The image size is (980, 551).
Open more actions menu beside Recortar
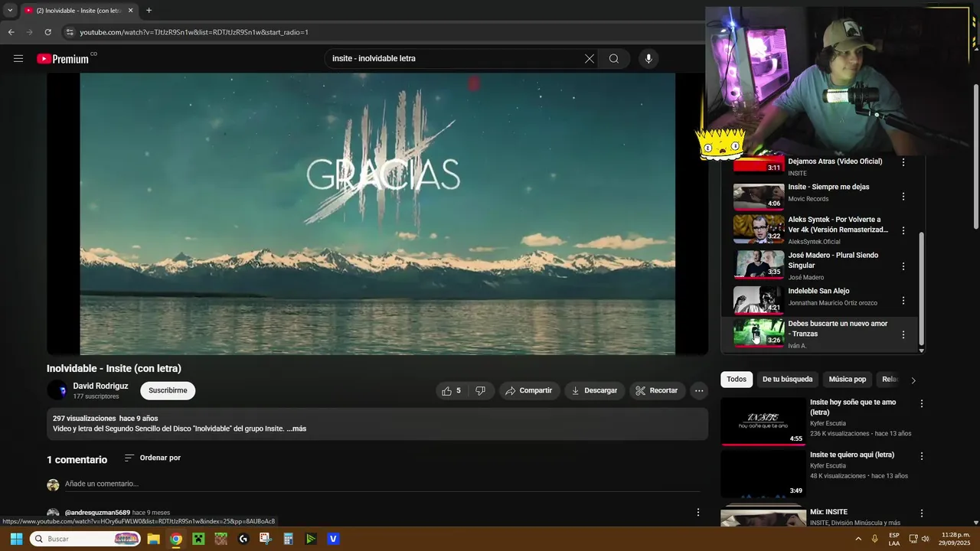(x=699, y=390)
